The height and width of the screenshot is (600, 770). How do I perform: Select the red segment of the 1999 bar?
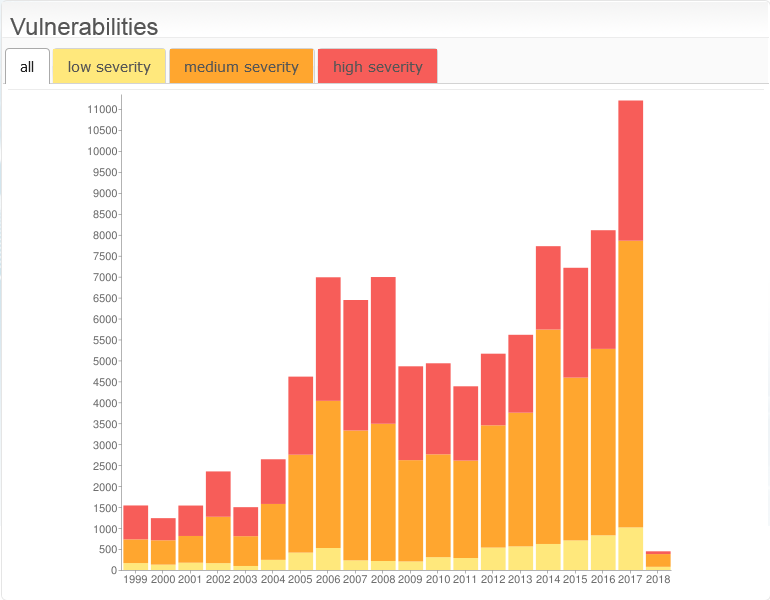coord(136,522)
